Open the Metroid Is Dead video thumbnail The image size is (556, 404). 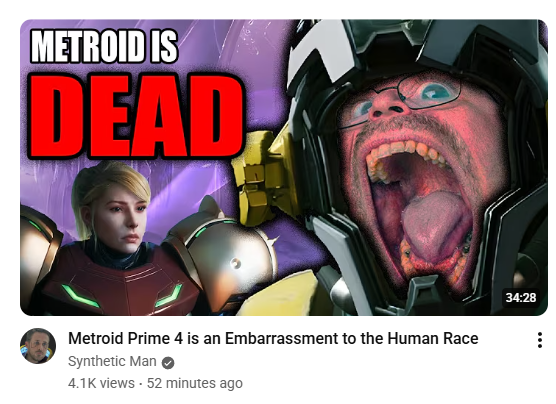coord(284,167)
